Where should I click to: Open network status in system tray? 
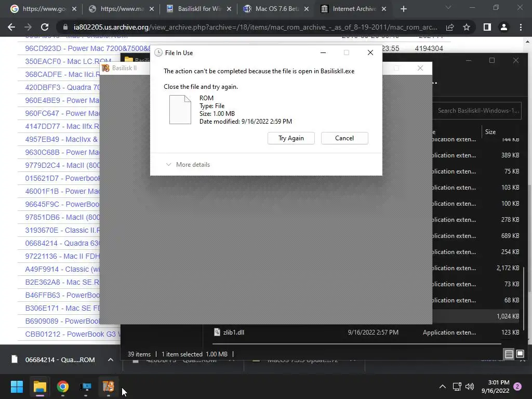pos(457,387)
